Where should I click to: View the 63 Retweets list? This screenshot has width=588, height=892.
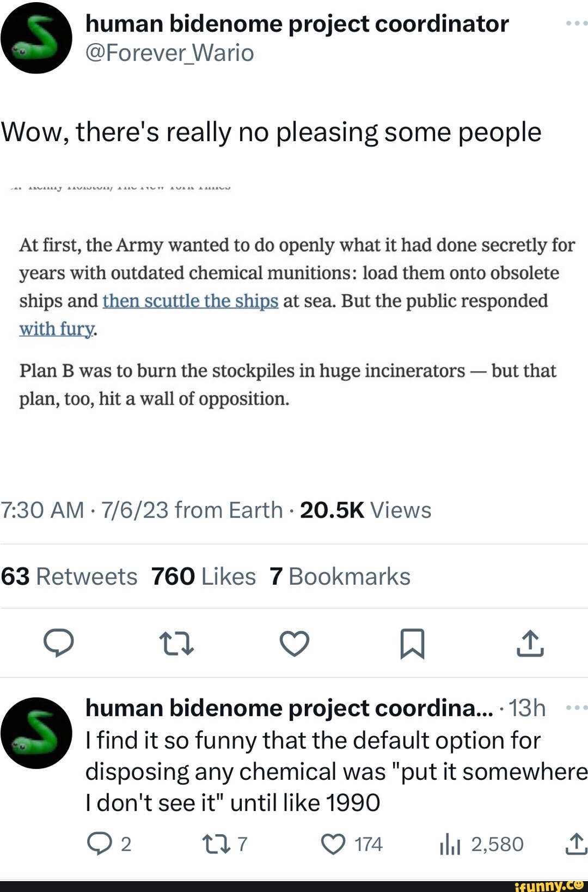point(69,577)
